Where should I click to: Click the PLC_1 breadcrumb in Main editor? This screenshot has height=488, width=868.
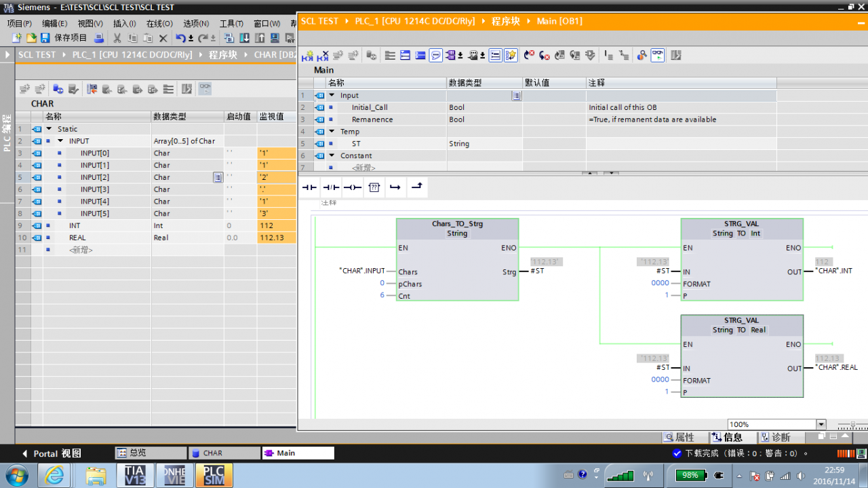[x=416, y=21]
